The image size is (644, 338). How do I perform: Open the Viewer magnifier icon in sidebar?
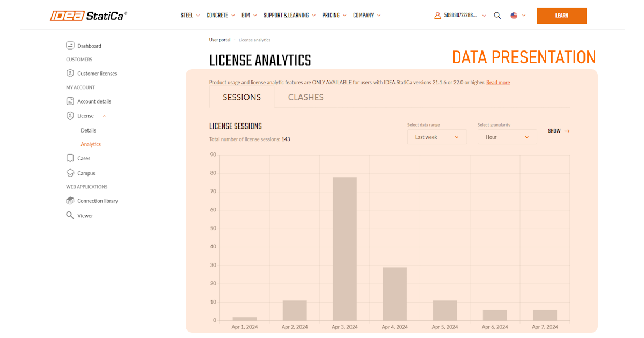(70, 215)
